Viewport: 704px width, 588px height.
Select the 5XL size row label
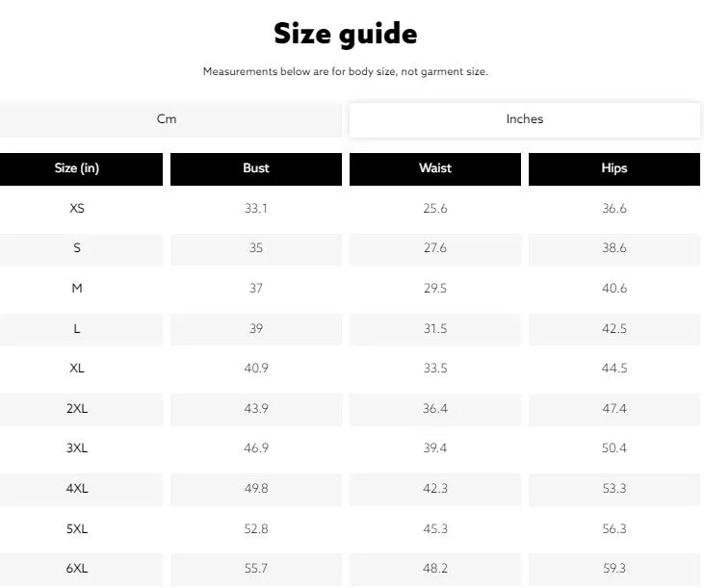point(77,528)
